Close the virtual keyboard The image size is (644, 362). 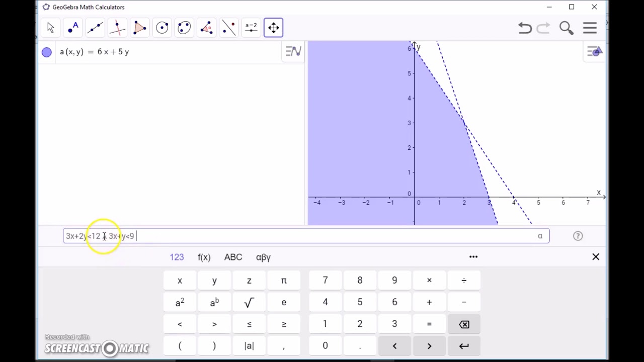596,257
